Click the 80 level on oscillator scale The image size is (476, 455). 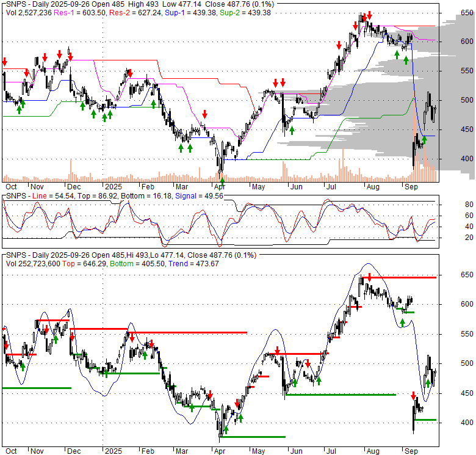coord(469,205)
